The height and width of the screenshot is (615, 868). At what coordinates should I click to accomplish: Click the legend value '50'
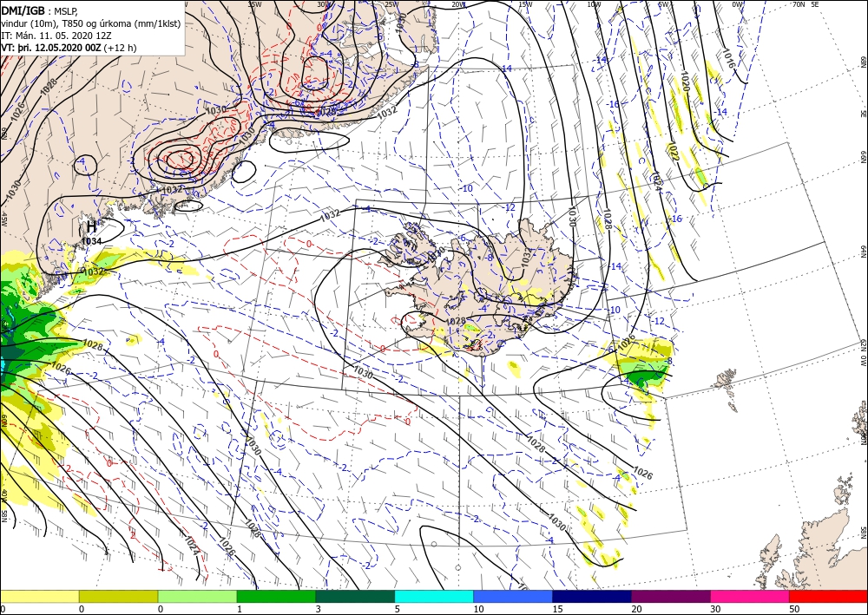pyautogui.click(x=794, y=609)
